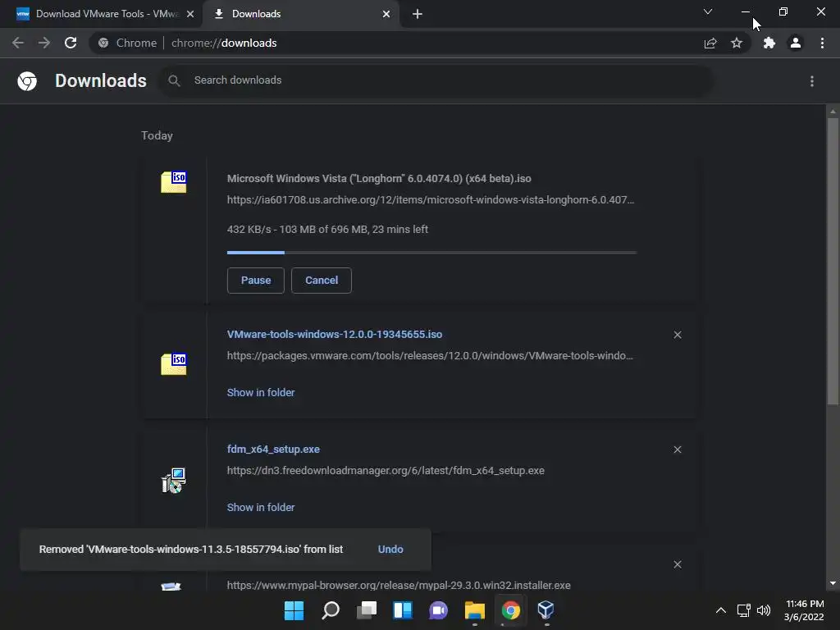840x630 pixels.
Task: Click the Windows Vista Longhorn iso file icon
Action: point(174,182)
